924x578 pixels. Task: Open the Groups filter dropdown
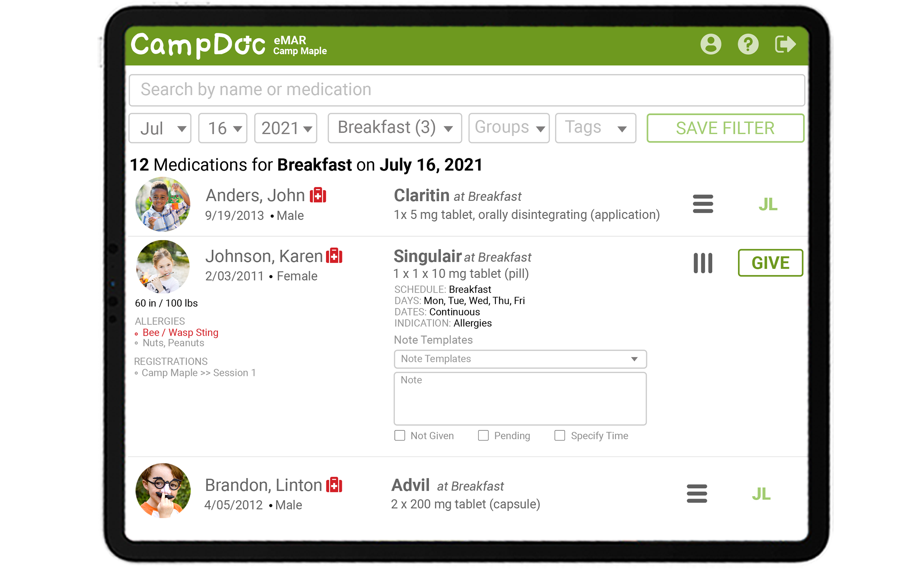(x=509, y=128)
